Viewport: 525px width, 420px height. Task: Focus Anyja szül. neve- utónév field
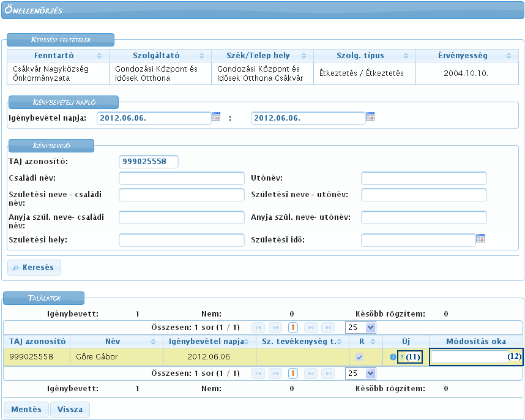[424, 217]
